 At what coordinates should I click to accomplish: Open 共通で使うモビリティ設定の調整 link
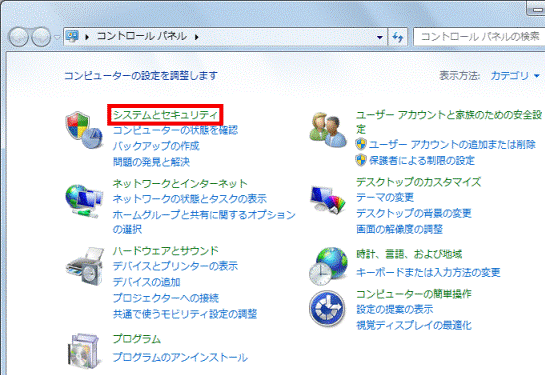(x=185, y=314)
